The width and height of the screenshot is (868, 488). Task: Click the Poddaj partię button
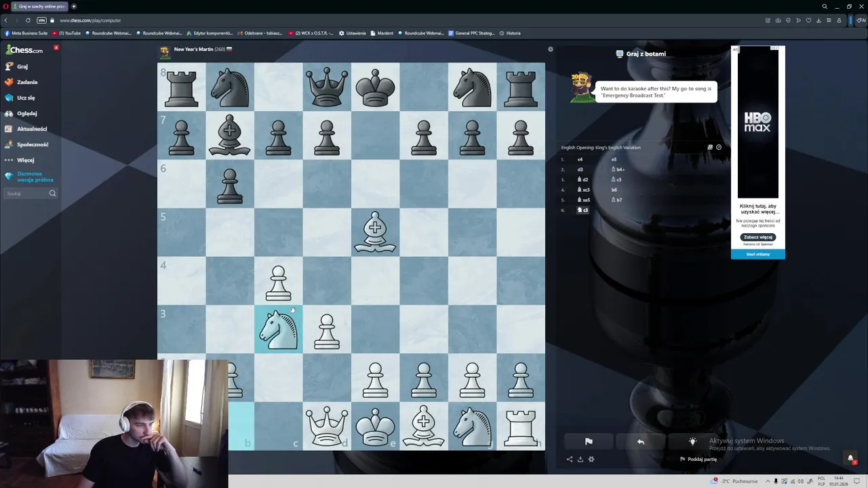click(x=698, y=459)
